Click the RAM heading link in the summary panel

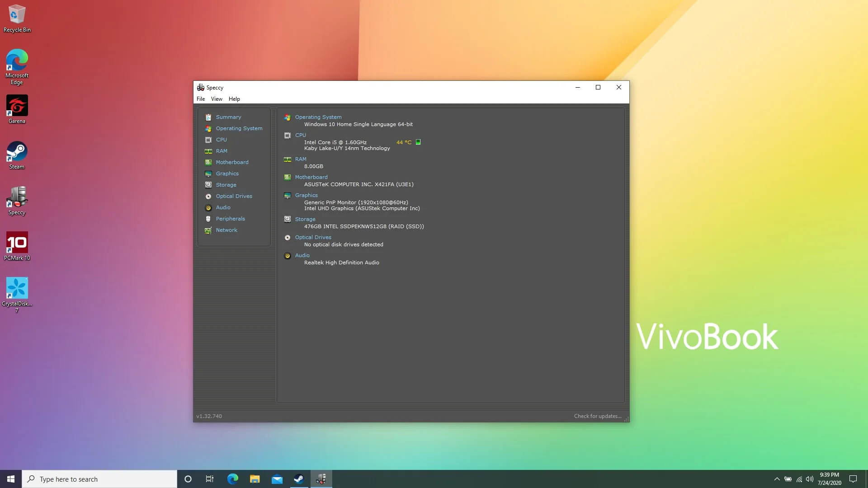[x=301, y=159]
